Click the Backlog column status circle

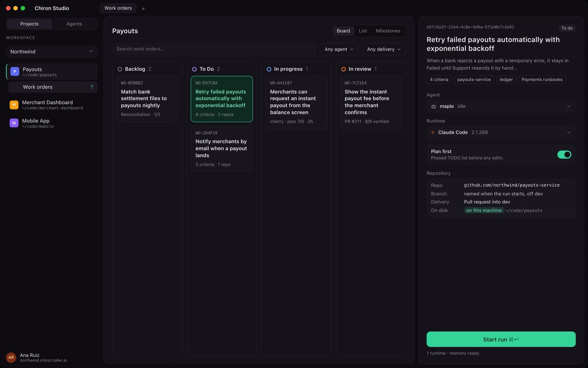[x=120, y=69]
